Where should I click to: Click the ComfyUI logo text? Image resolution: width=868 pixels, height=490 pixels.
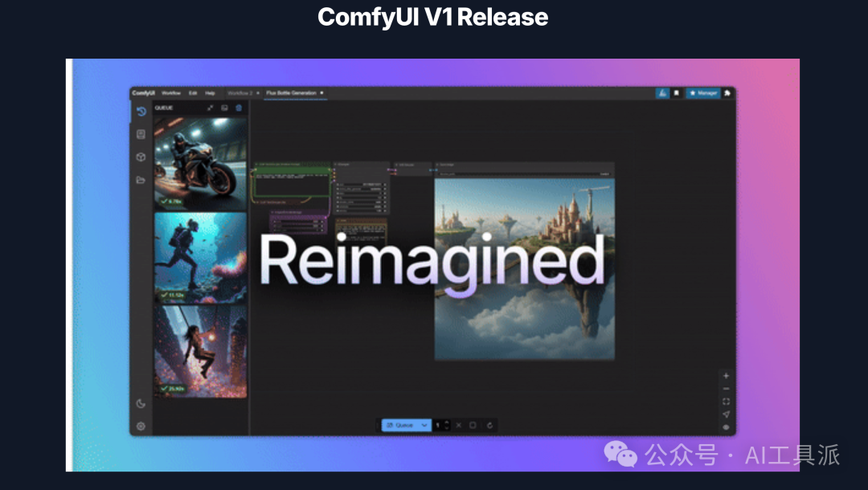tap(143, 93)
